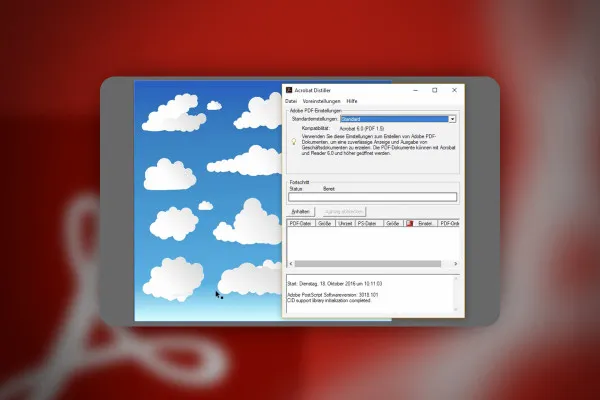This screenshot has width=600, height=400.
Task: Maximize the Acrobat Distiller window
Action: [435, 90]
